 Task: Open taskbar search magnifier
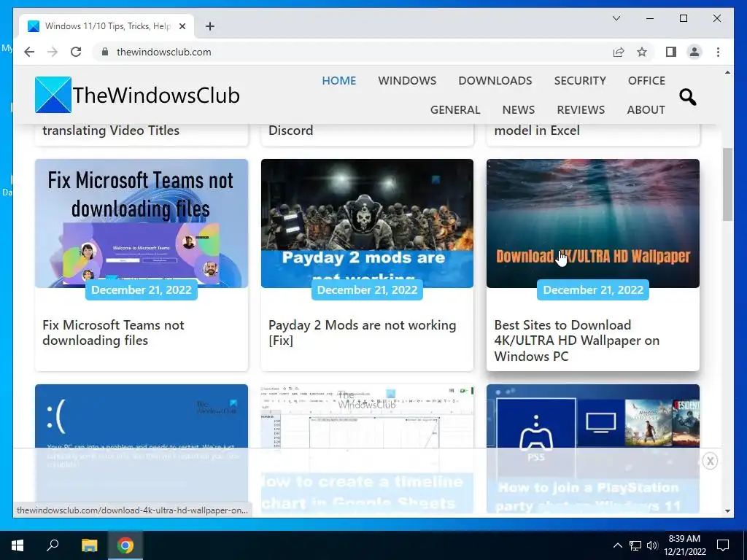coord(53,545)
